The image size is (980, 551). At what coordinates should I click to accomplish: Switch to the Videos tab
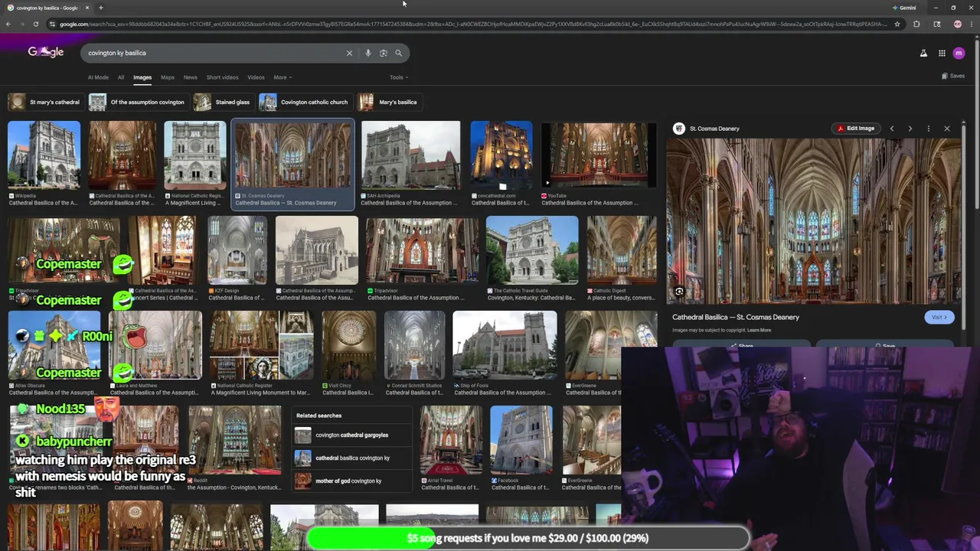click(x=256, y=77)
